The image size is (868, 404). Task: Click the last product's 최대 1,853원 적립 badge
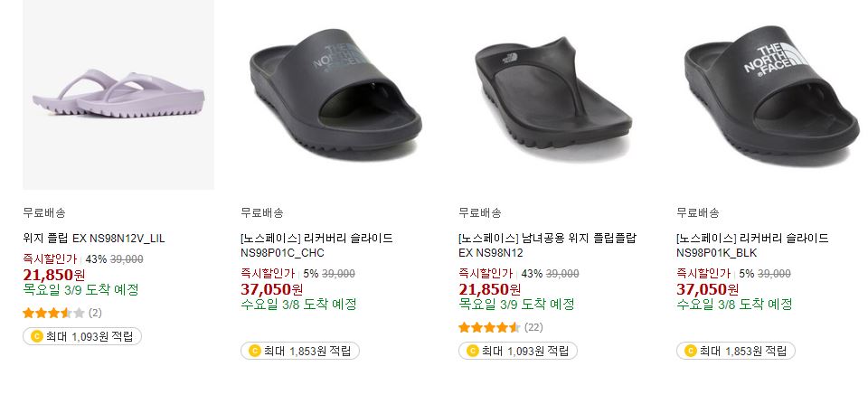736,351
